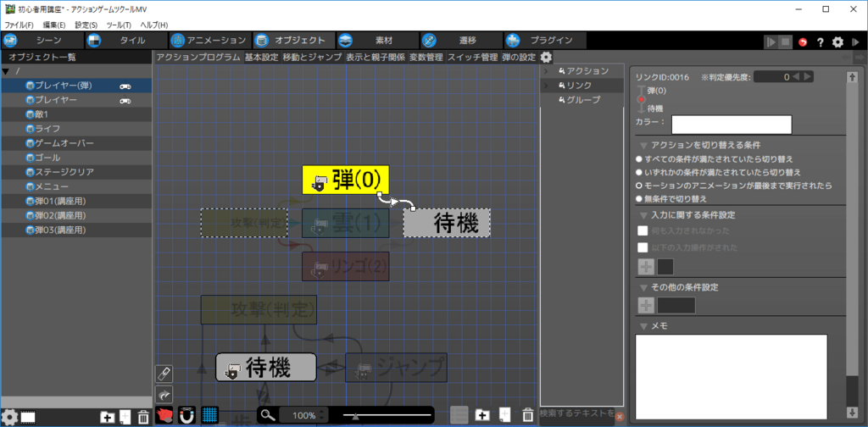Viewport: 868px width, 427px height.
Task: Increase 判定優先度 with right arrow
Action: (808, 77)
